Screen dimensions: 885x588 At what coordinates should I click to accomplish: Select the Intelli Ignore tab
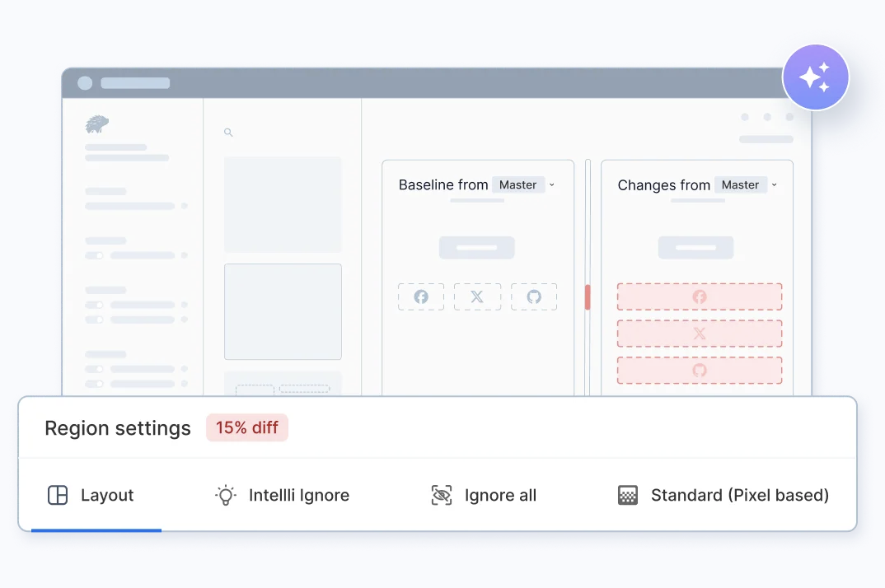tap(283, 496)
